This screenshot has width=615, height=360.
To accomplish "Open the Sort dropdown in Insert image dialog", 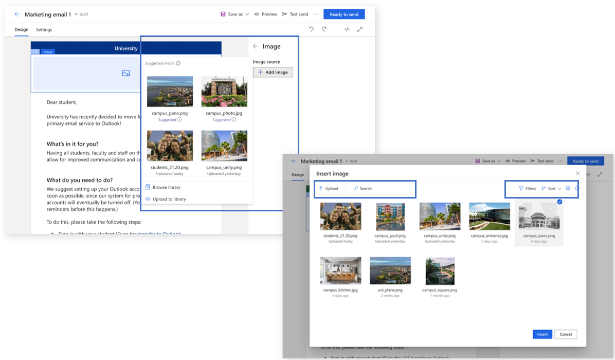I will click(x=551, y=189).
